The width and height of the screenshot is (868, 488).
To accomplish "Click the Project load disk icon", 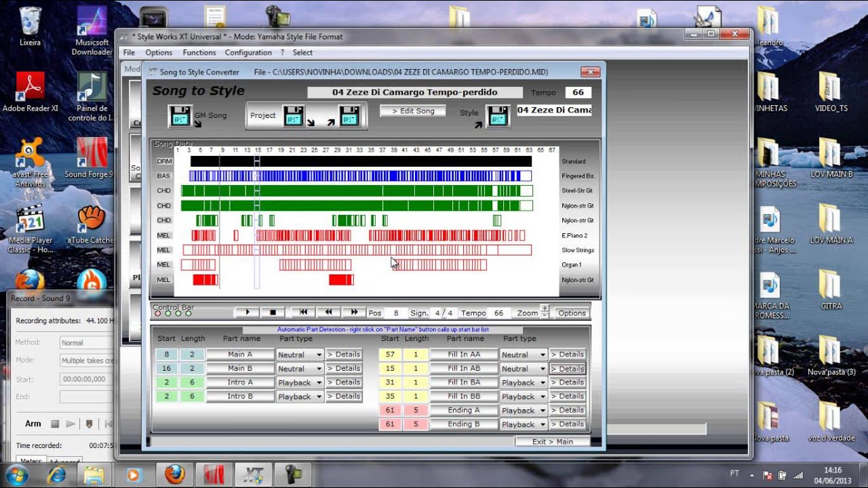I will click(349, 116).
